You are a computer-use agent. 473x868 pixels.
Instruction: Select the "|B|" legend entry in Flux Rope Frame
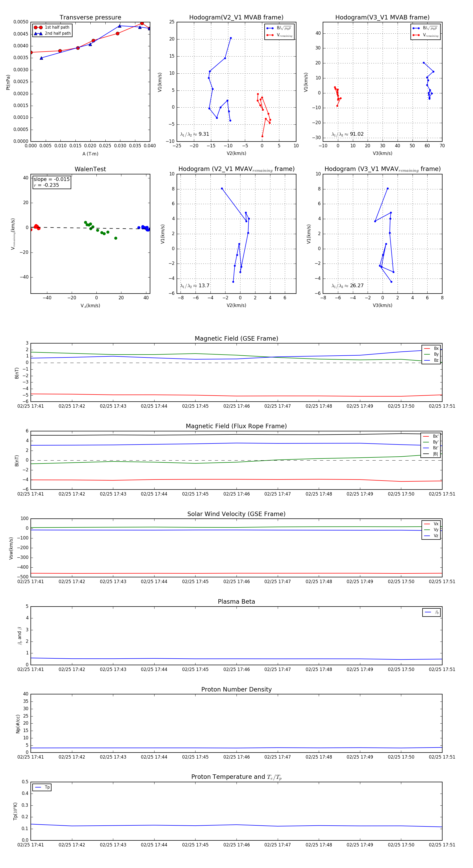[x=431, y=454]
